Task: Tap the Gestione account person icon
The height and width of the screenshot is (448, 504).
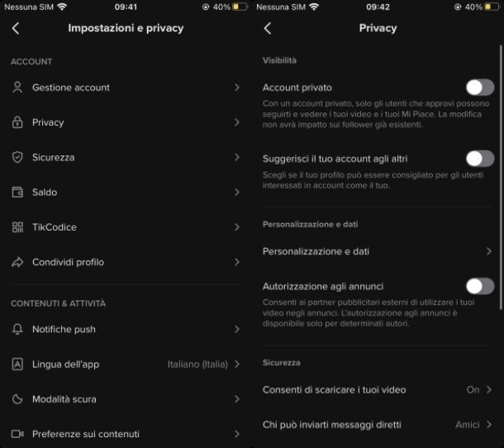Action: (x=17, y=88)
